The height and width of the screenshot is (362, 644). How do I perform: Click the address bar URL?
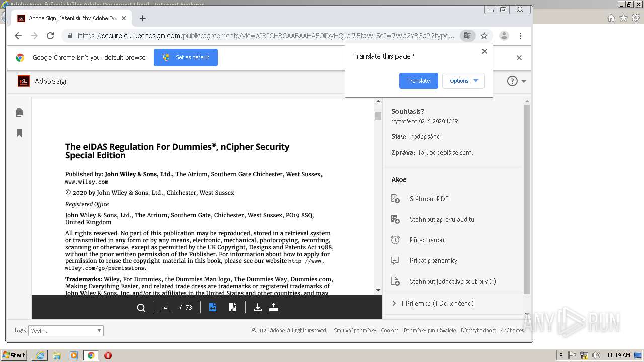pos(266,36)
